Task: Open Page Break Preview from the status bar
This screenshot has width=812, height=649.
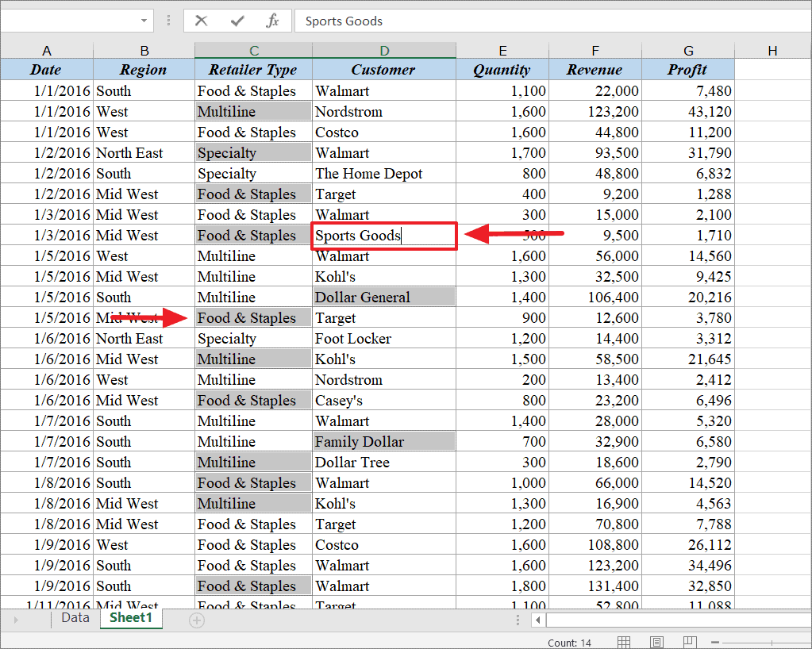Action: (x=690, y=641)
